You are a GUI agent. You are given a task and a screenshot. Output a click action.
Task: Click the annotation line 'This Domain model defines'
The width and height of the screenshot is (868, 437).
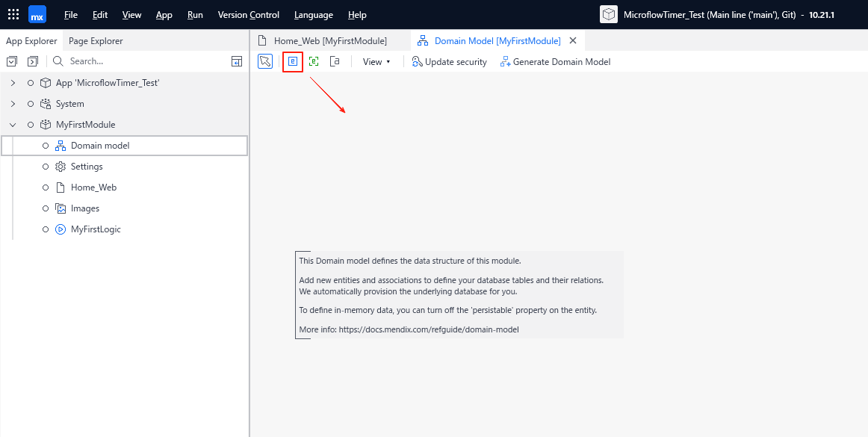click(x=410, y=260)
